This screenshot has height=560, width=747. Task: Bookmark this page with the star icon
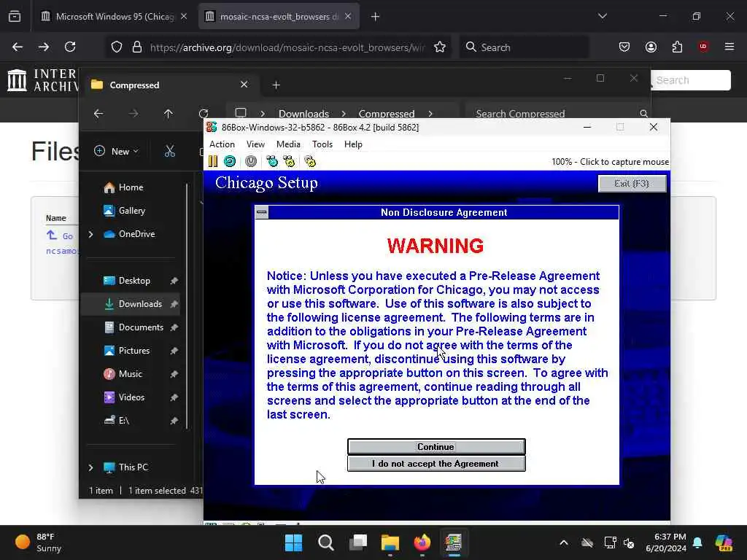click(440, 47)
